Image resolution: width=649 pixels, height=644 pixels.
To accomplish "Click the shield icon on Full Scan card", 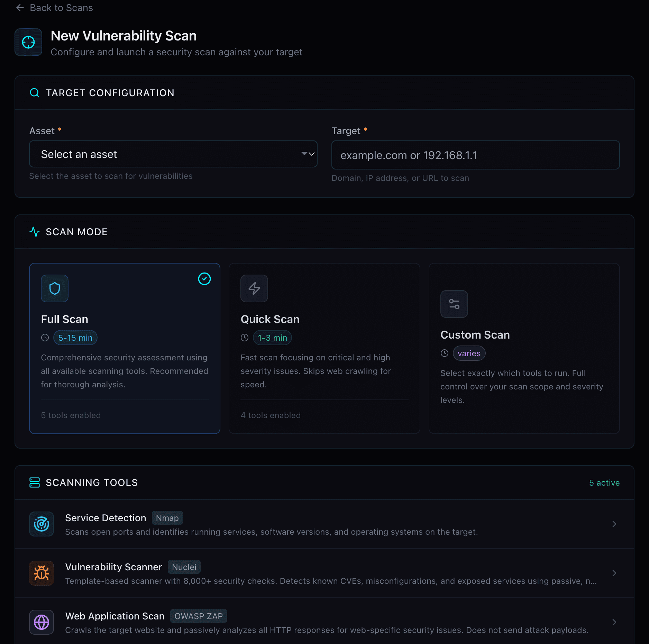I will (54, 288).
